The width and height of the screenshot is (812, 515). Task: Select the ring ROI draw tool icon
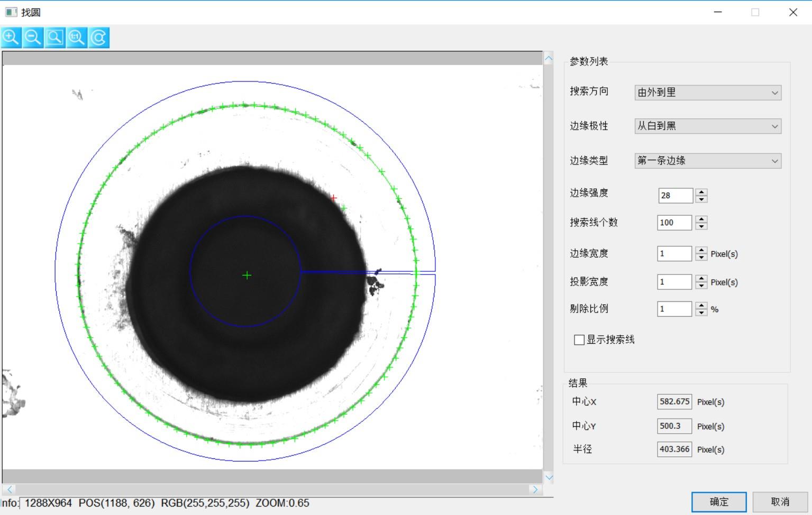pos(99,38)
